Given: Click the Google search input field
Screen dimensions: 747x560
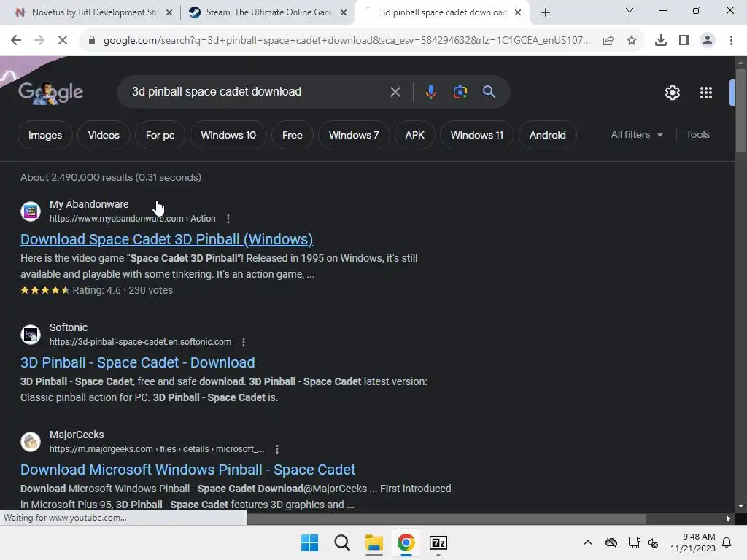Looking at the screenshot, I should [x=258, y=92].
